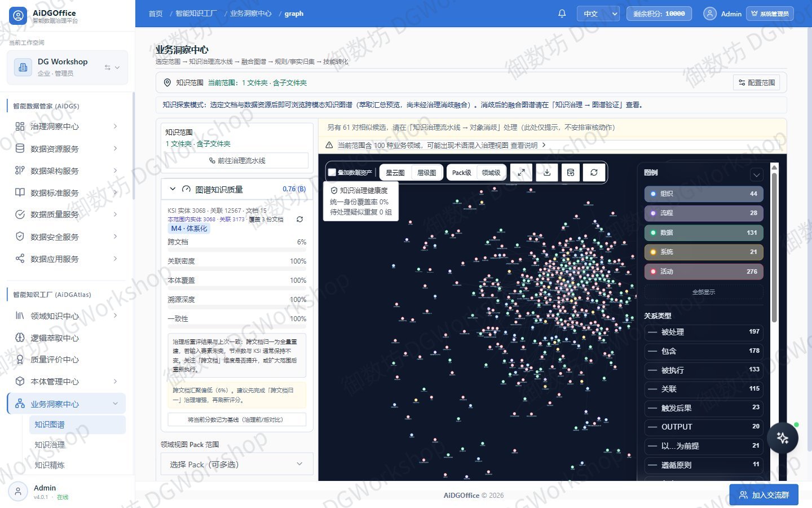This screenshot has width=812, height=508.
Task: Select the Pack级 granularity tab
Action: [461, 173]
